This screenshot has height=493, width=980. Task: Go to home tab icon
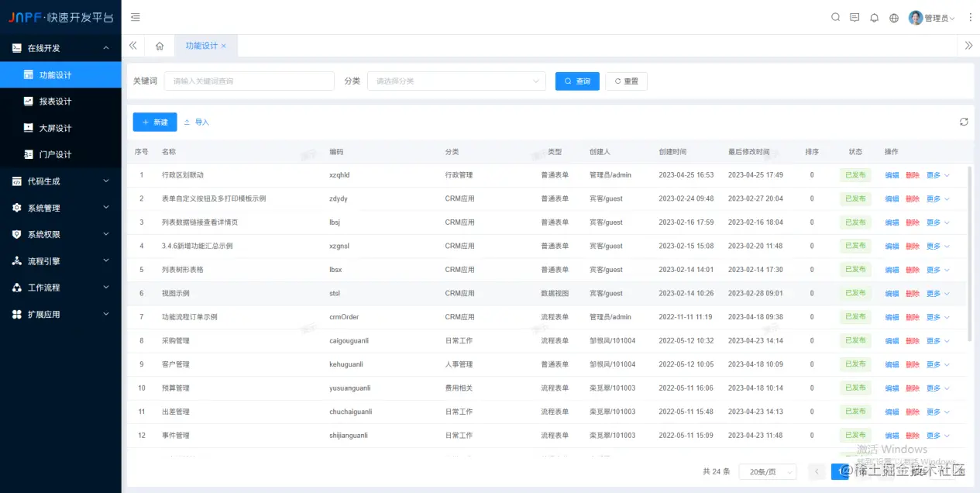click(160, 46)
